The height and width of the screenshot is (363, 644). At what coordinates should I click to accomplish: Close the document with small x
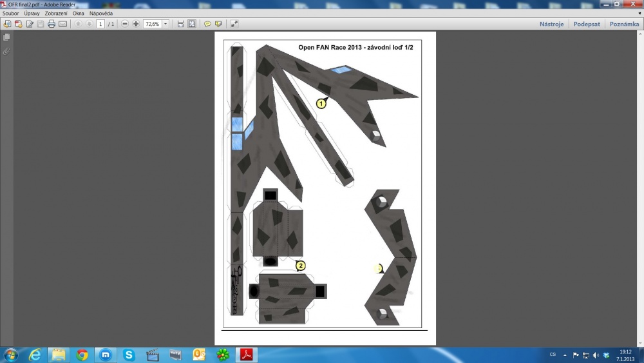click(x=639, y=13)
